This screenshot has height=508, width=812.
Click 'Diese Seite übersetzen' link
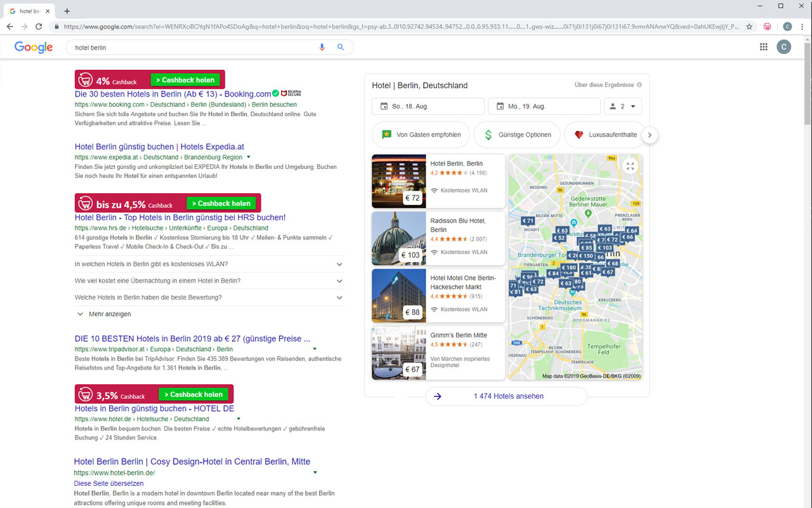click(108, 483)
